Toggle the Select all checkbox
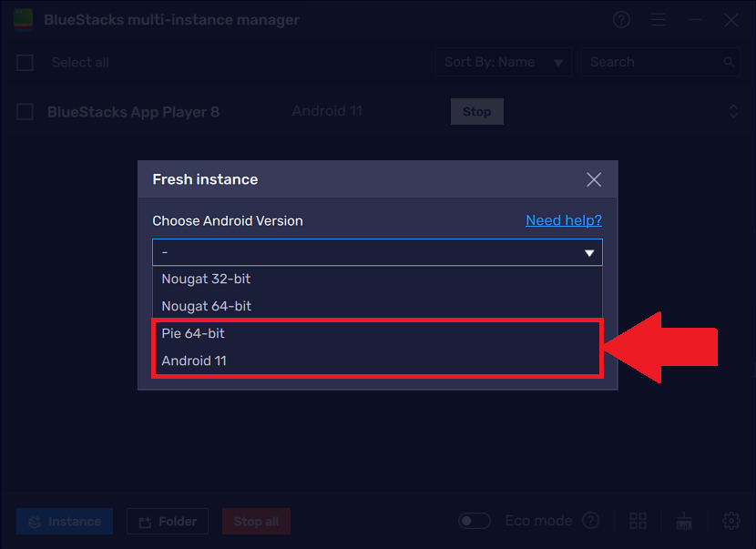Image resolution: width=756 pixels, height=549 pixels. click(x=25, y=62)
